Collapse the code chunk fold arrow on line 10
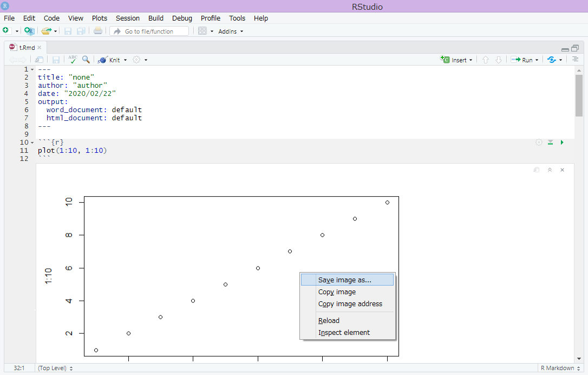This screenshot has width=588, height=375. click(x=32, y=143)
